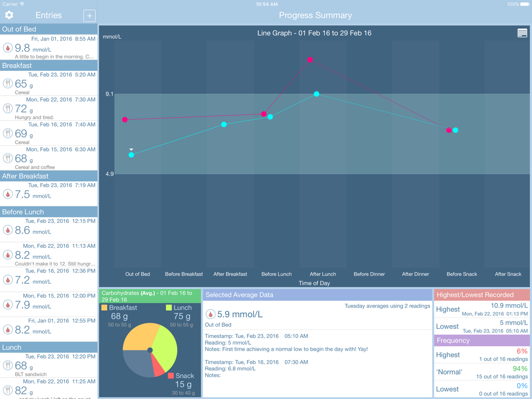
Task: Select the Lunch green legend swatch
Action: click(x=169, y=307)
